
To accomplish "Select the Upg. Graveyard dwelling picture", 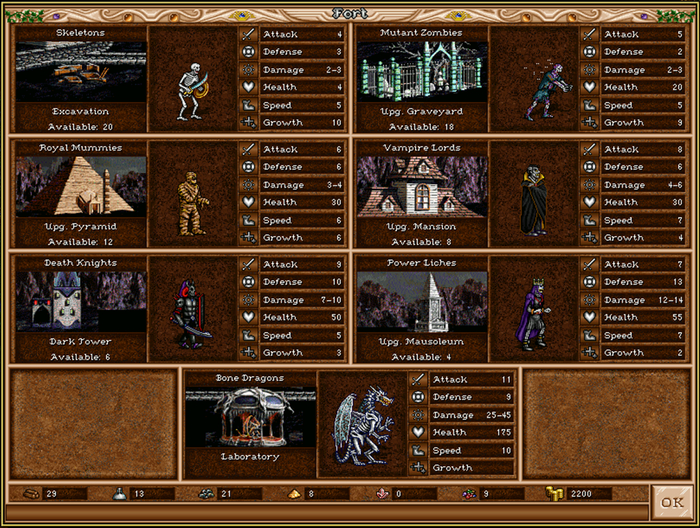I will coord(422,72).
